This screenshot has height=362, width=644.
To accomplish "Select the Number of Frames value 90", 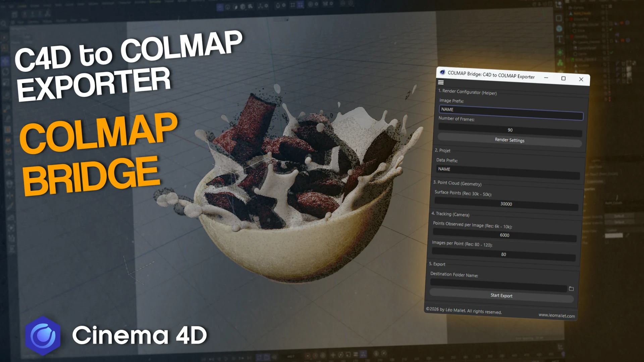I will (x=510, y=130).
